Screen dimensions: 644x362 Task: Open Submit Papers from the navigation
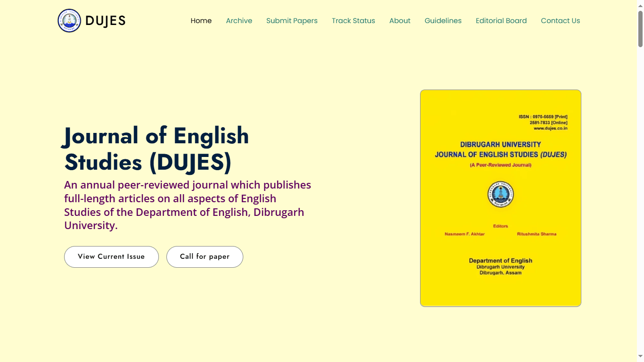292,21
